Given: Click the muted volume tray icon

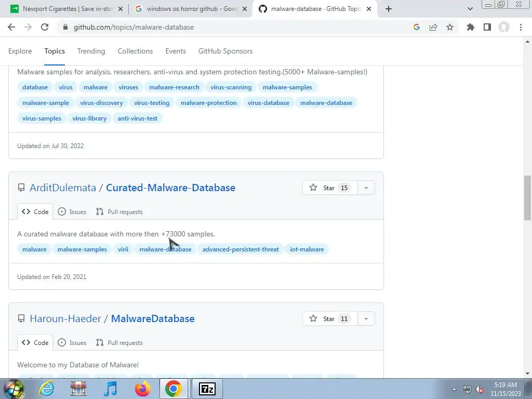Looking at the screenshot, I should [x=480, y=390].
